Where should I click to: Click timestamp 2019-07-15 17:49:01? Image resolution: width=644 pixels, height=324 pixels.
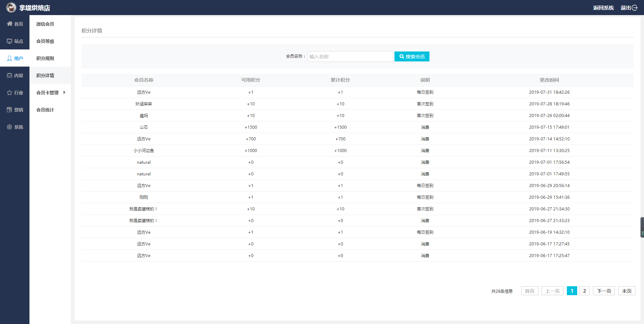pos(549,127)
